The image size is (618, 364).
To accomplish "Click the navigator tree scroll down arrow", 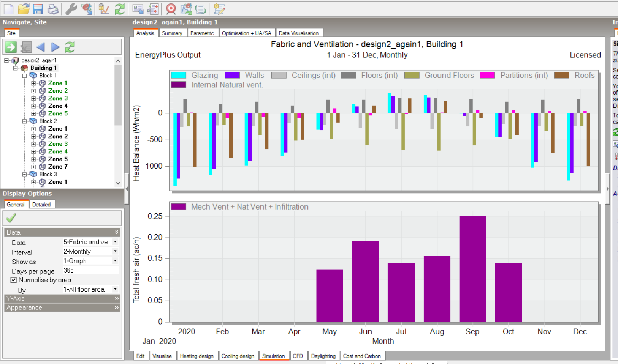I will pyautogui.click(x=118, y=183).
